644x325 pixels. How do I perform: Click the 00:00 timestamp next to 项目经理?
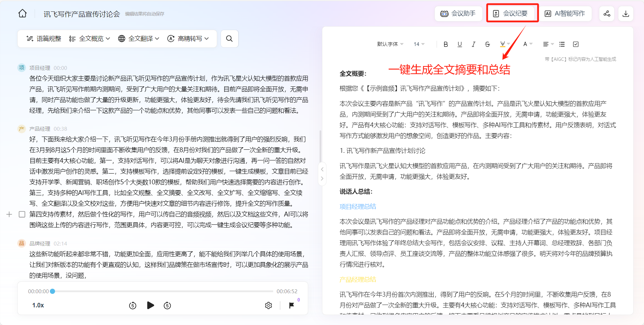pos(60,68)
